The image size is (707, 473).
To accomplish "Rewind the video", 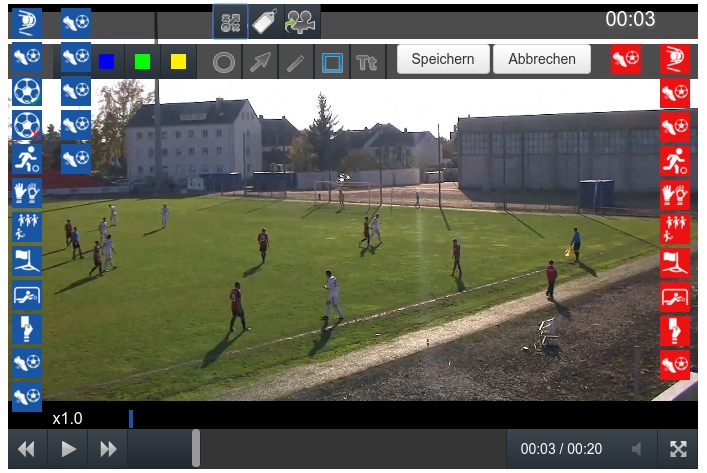I will [27, 449].
